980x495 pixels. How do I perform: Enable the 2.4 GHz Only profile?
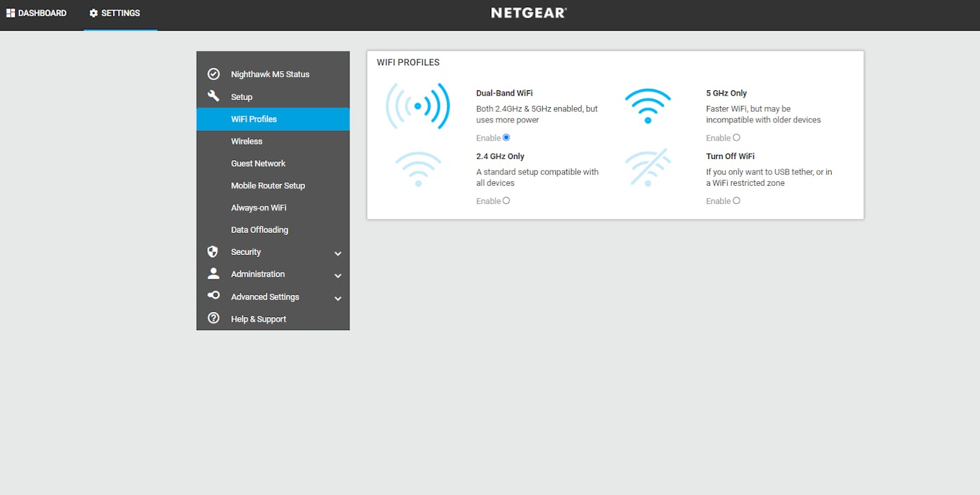click(507, 201)
